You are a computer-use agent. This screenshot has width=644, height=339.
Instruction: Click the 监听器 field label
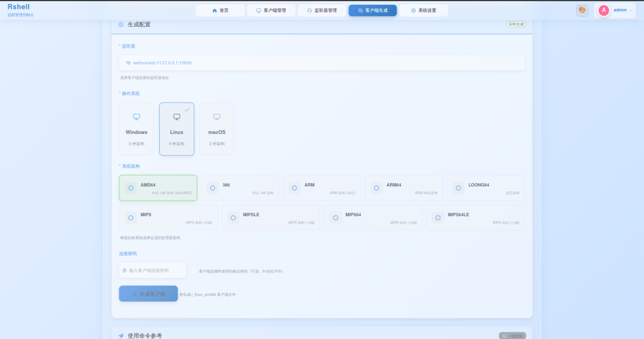click(129, 46)
